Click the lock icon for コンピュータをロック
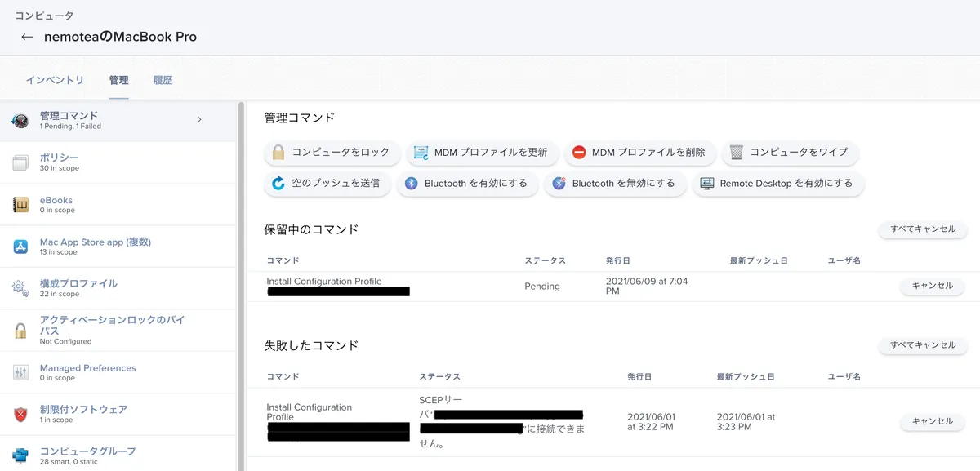The width and height of the screenshot is (980, 471). coord(278,153)
